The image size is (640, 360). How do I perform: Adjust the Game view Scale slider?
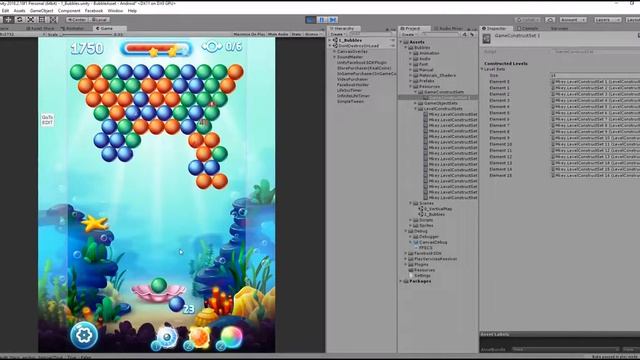[87, 34]
